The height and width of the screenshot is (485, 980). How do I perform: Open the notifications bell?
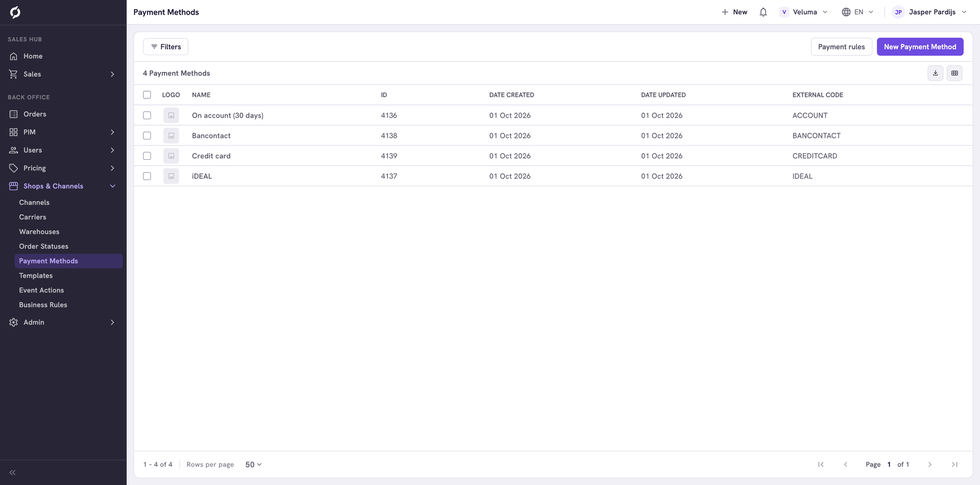[x=763, y=12]
